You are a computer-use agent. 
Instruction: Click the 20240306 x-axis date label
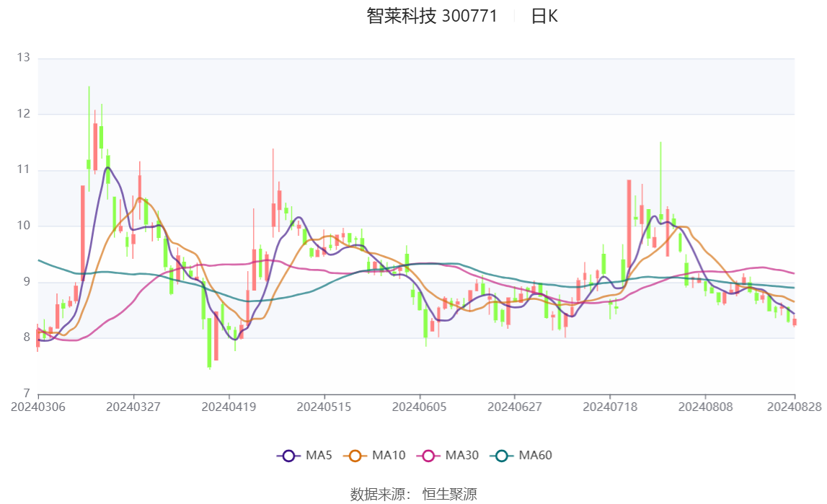38,407
